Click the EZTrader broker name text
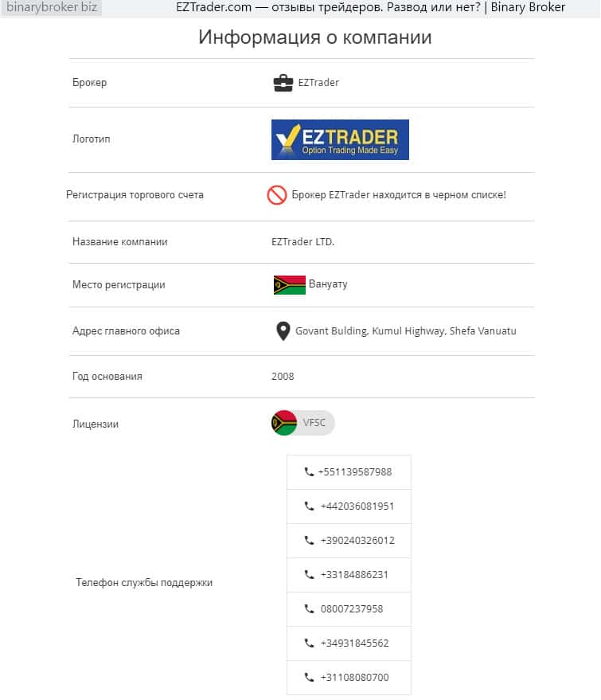601x700 pixels. click(318, 83)
